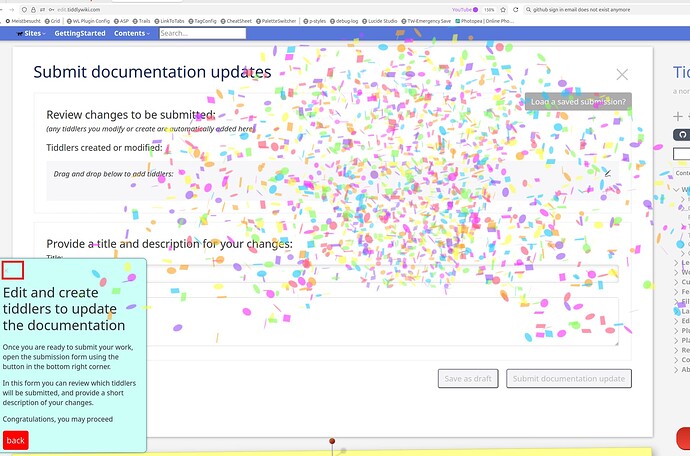Click the YouTube search engine indicator
Viewport: 690px width, 456px height.
click(465, 8)
